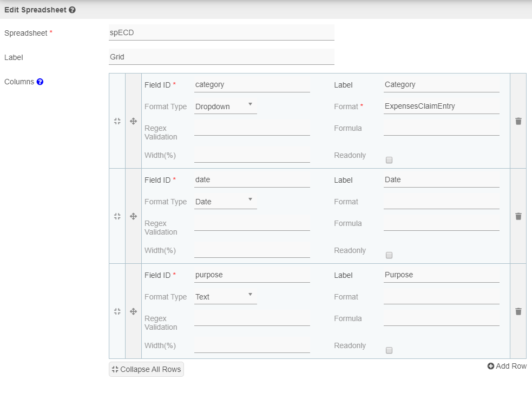
Task: Collapse the category column row
Action: (117, 121)
